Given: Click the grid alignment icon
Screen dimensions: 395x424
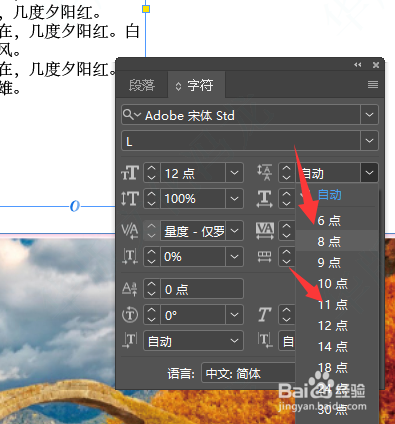Looking at the screenshot, I should (265, 256).
